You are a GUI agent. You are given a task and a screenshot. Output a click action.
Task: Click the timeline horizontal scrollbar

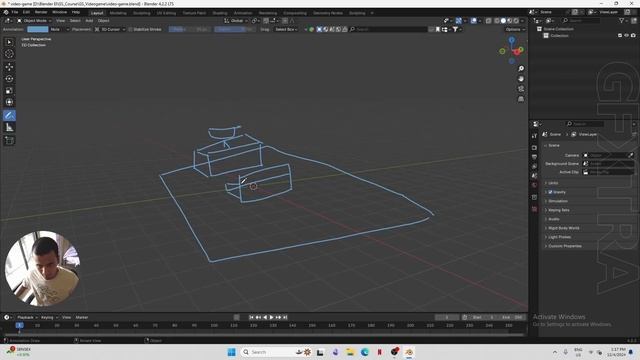click(263, 334)
